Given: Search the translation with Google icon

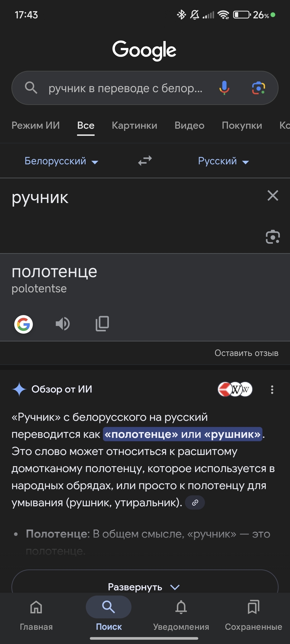Looking at the screenshot, I should coord(24,324).
